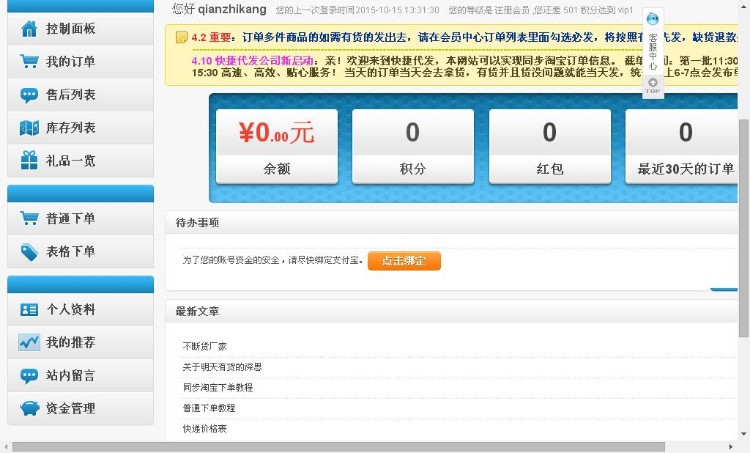Image resolution: width=750 pixels, height=453 pixels.
Task: Click the map icon beside 库存列表
Action: click(x=29, y=128)
